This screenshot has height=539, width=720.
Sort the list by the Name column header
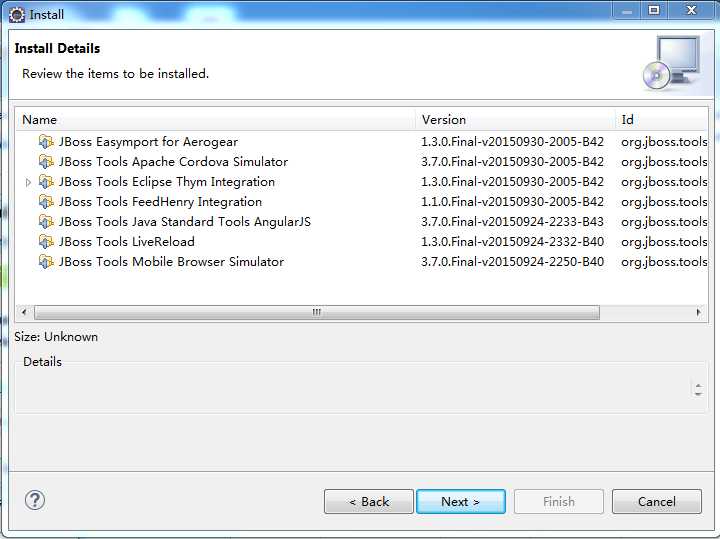pos(216,120)
